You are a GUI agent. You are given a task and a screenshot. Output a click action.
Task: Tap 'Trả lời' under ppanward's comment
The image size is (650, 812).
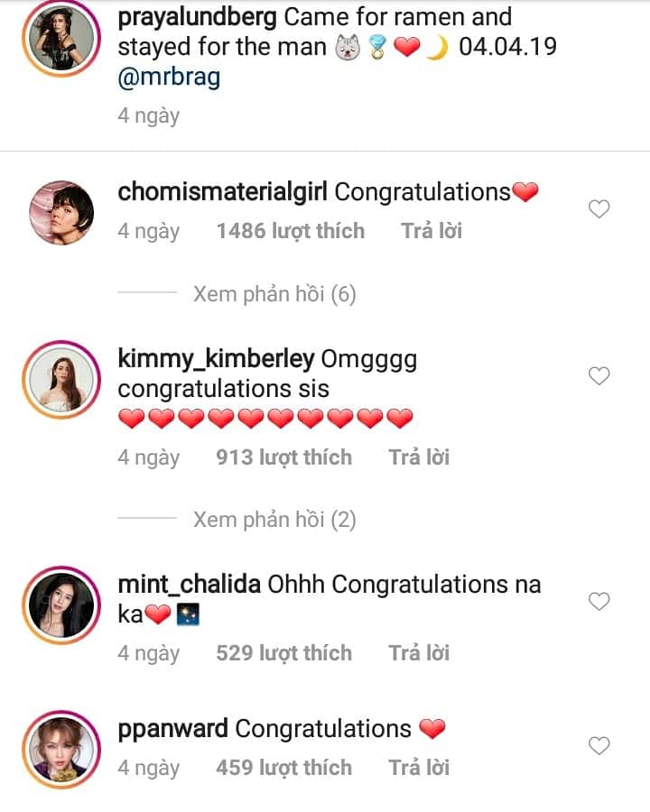tap(419, 768)
